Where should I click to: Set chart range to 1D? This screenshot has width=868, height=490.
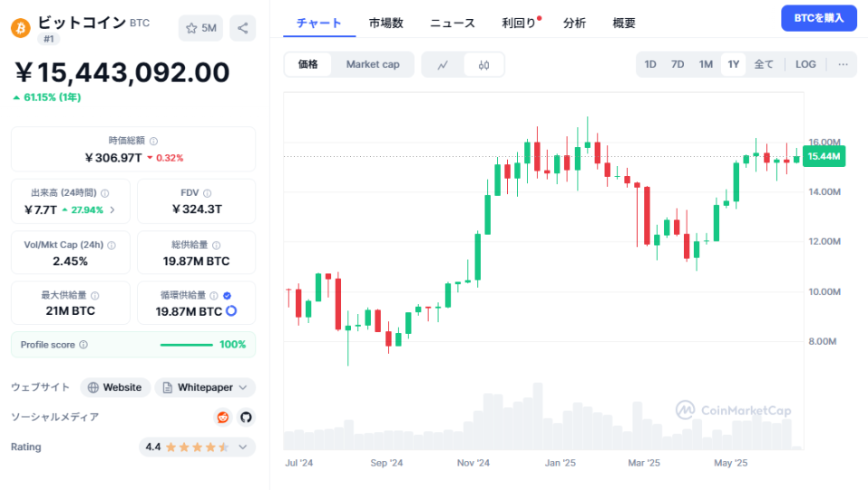[x=650, y=64]
